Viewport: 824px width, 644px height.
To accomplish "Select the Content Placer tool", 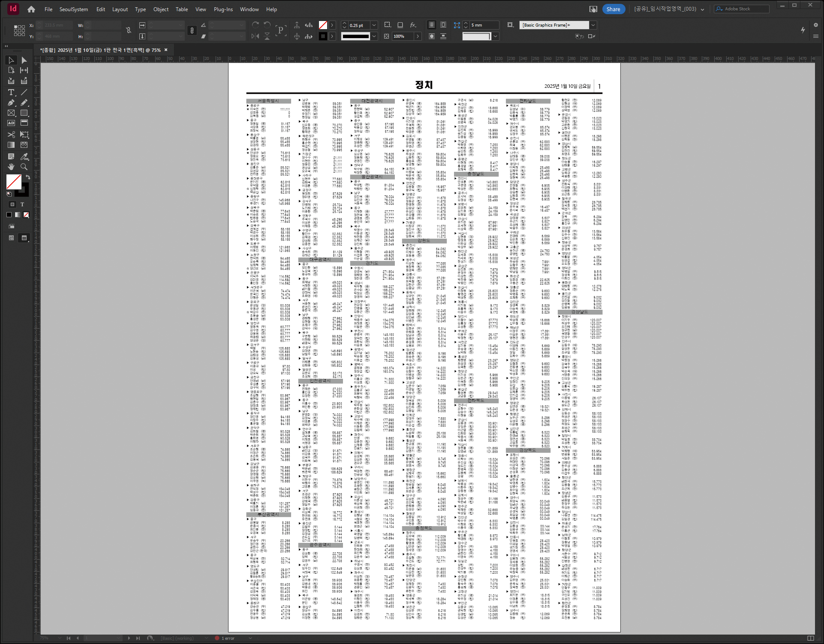I will coord(24,81).
